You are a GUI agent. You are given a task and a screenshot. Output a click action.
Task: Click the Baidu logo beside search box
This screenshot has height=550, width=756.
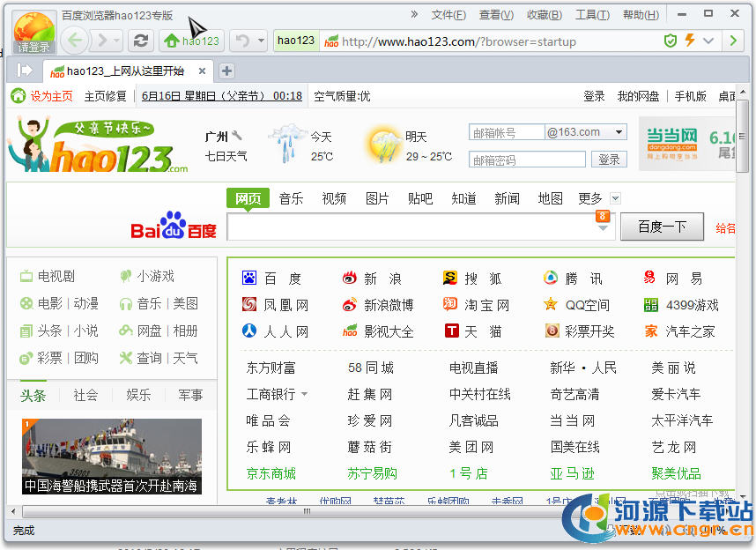[174, 227]
